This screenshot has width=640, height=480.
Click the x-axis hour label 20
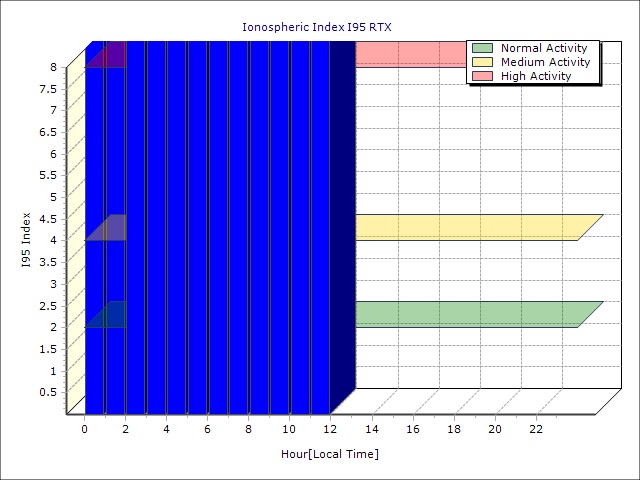tap(495, 429)
